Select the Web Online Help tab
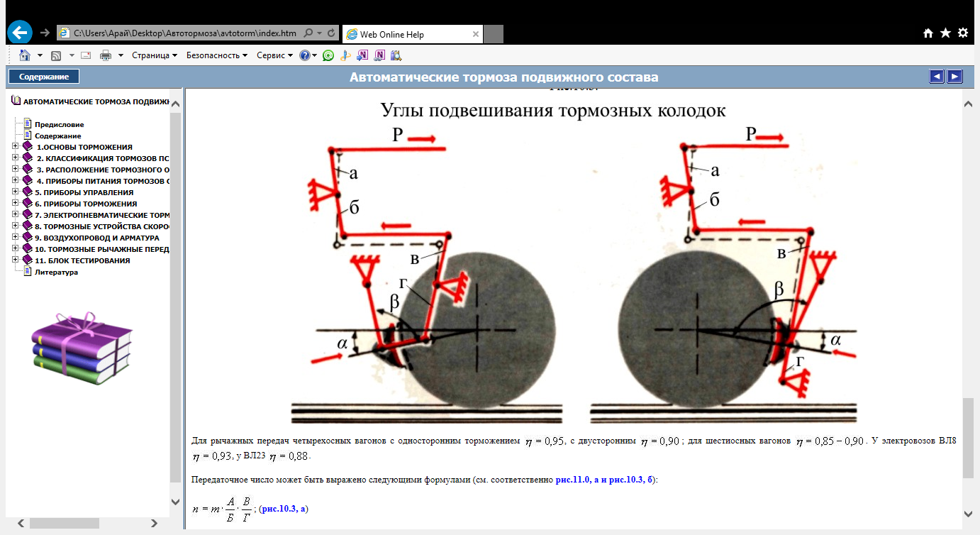This screenshot has height=535, width=980. coord(412,33)
